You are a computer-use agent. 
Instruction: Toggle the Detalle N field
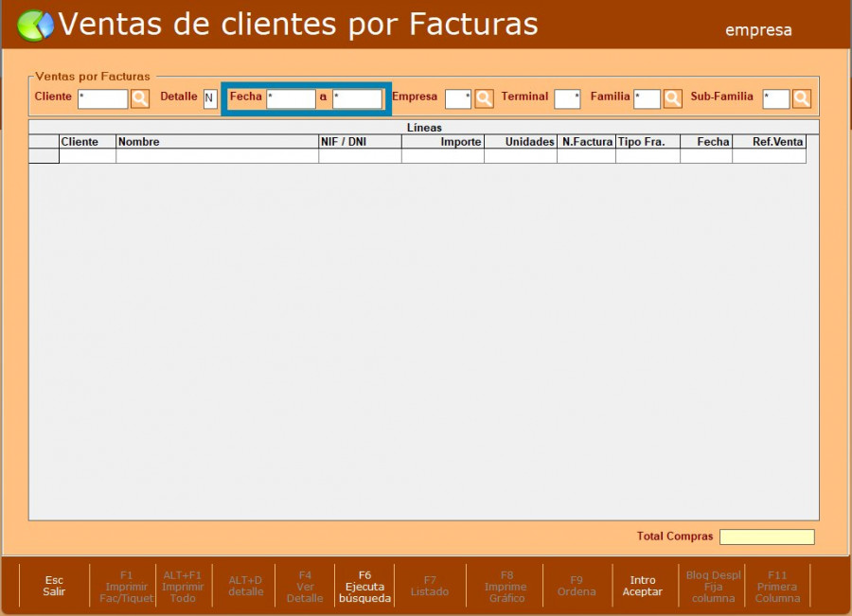tap(210, 98)
